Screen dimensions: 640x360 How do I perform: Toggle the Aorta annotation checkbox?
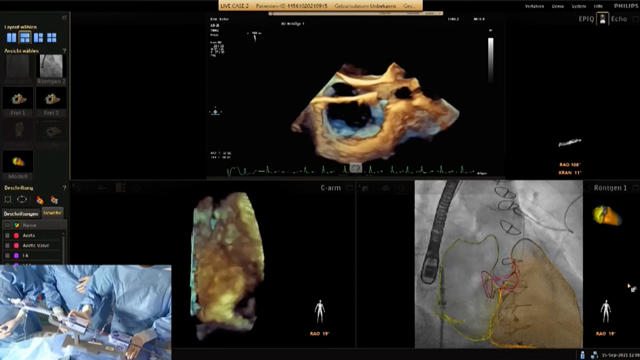pos(7,236)
